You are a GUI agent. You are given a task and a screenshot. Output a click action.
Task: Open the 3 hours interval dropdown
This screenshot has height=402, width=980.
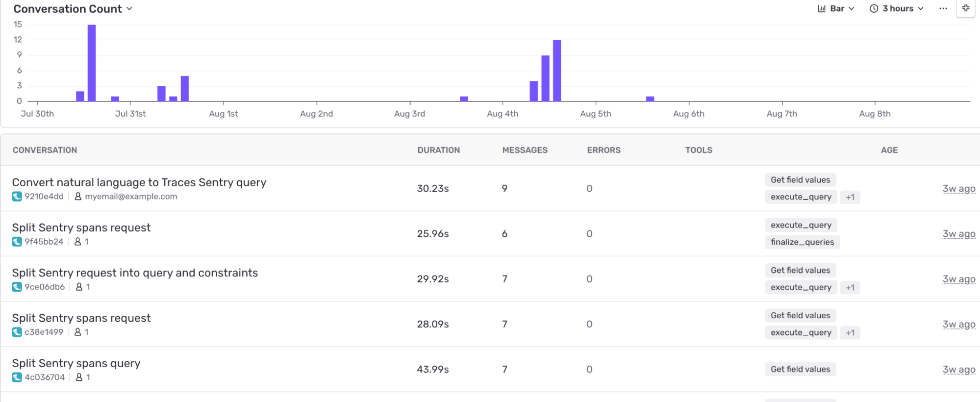(x=897, y=8)
